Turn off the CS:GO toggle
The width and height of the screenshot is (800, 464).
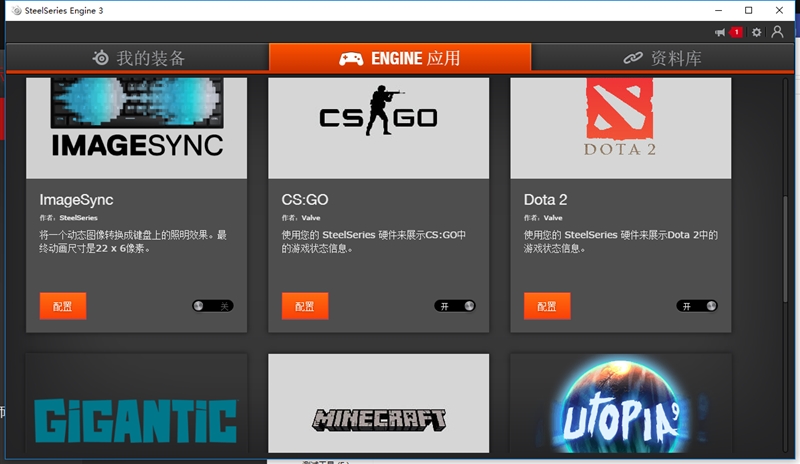455,306
